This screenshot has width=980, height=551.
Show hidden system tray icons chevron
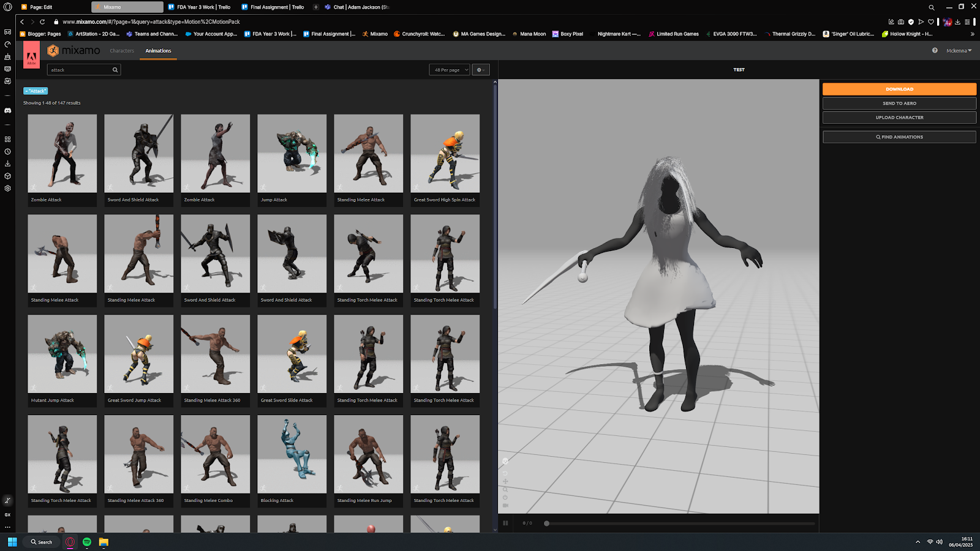pyautogui.click(x=918, y=542)
